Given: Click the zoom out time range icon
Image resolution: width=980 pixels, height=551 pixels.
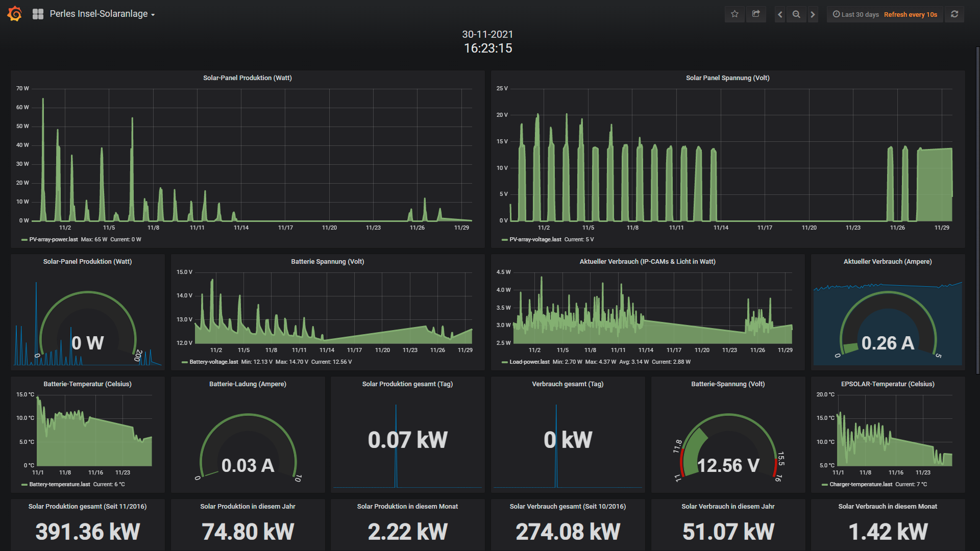Looking at the screenshot, I should coord(796,14).
